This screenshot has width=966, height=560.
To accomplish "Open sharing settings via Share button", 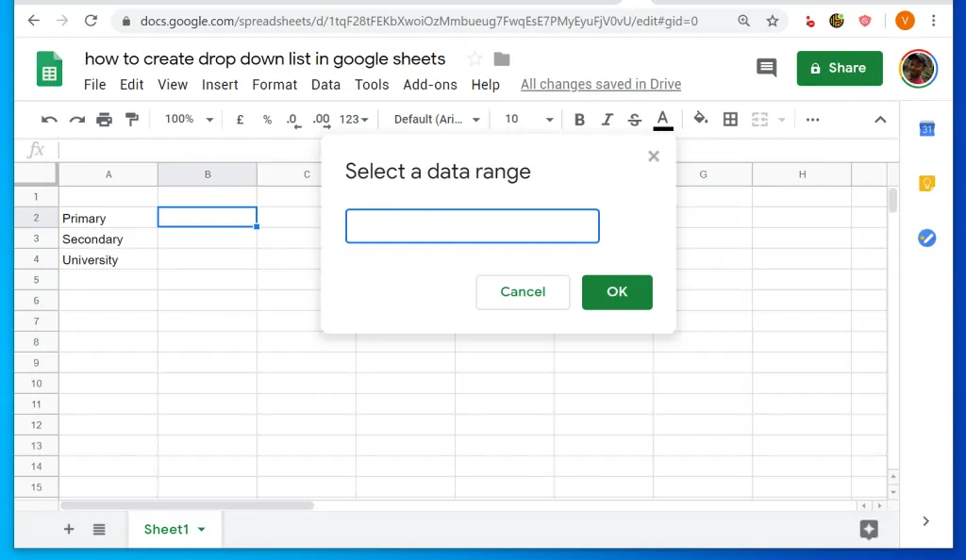I will pyautogui.click(x=839, y=68).
